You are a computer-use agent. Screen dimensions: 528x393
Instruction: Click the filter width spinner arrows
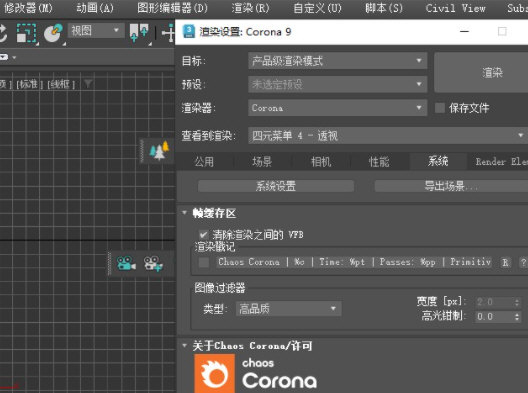tap(517, 302)
